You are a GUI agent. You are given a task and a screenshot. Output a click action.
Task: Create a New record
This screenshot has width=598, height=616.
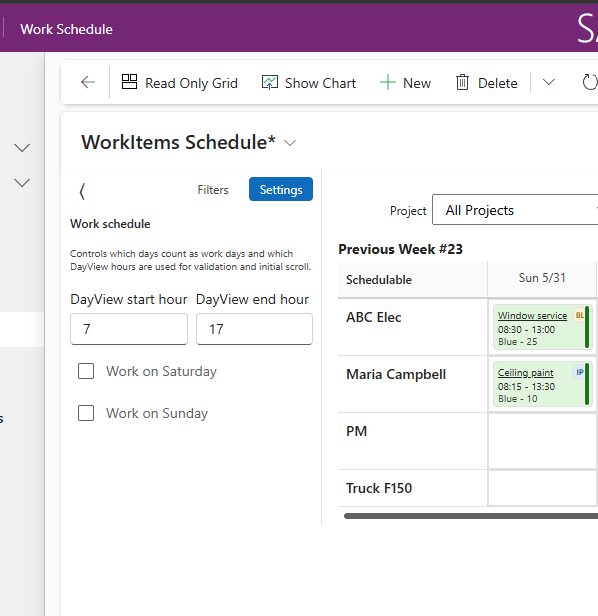pyautogui.click(x=405, y=83)
